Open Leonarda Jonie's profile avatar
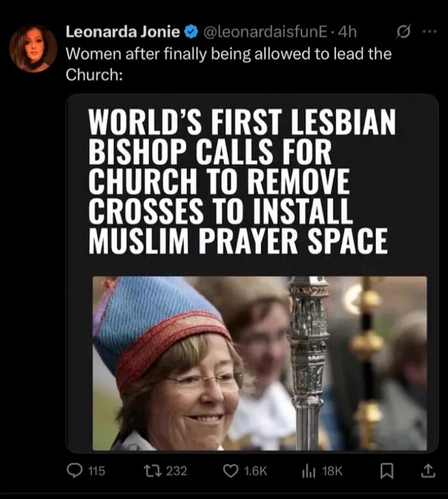The height and width of the screenshot is (499, 448). pyautogui.click(x=33, y=48)
